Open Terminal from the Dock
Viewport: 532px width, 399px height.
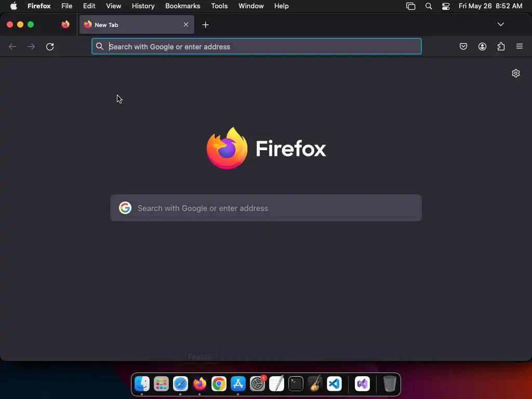[x=296, y=384]
